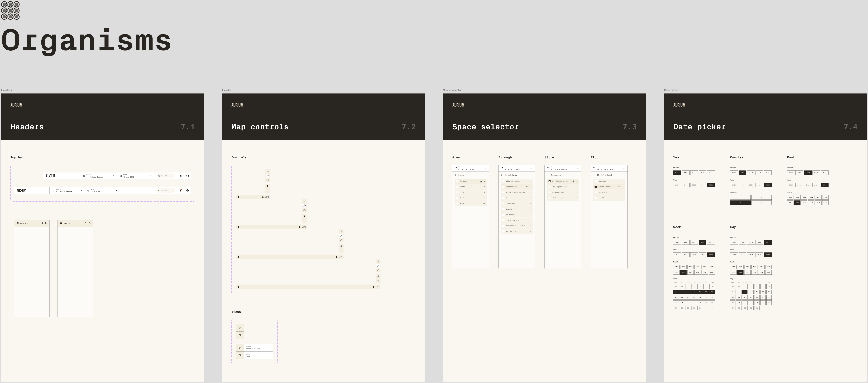Select Q4 button in Quarter picker
Screen dimensions: 868x383
point(761,203)
